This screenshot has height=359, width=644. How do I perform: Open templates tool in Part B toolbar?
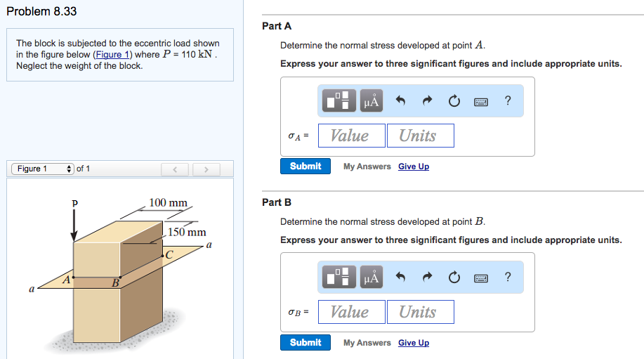click(339, 277)
